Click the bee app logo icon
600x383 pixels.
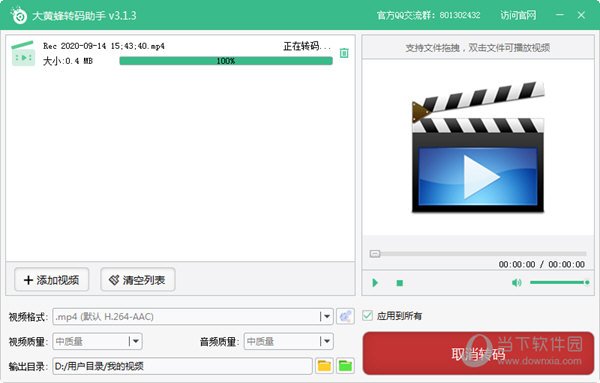pyautogui.click(x=18, y=15)
